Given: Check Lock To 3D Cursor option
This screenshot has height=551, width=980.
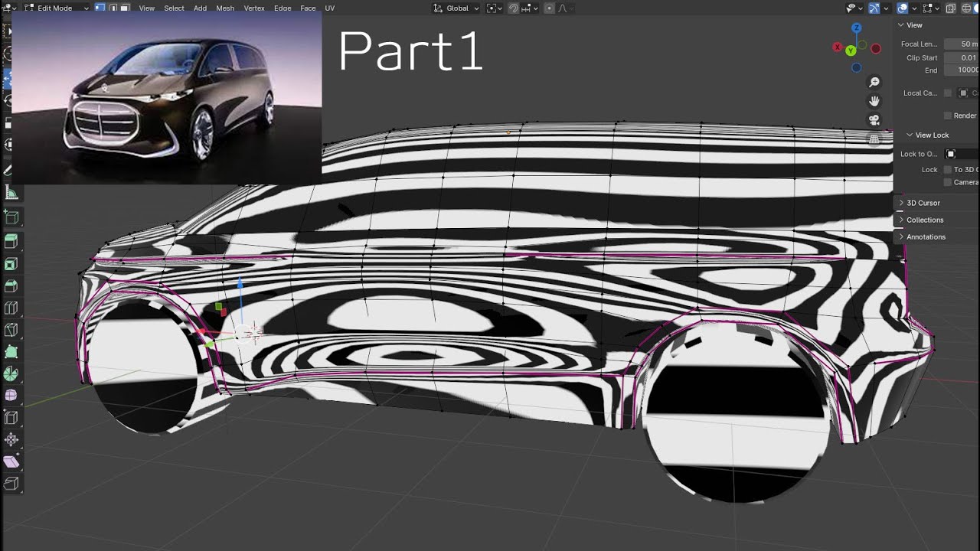Looking at the screenshot, I should coord(948,169).
